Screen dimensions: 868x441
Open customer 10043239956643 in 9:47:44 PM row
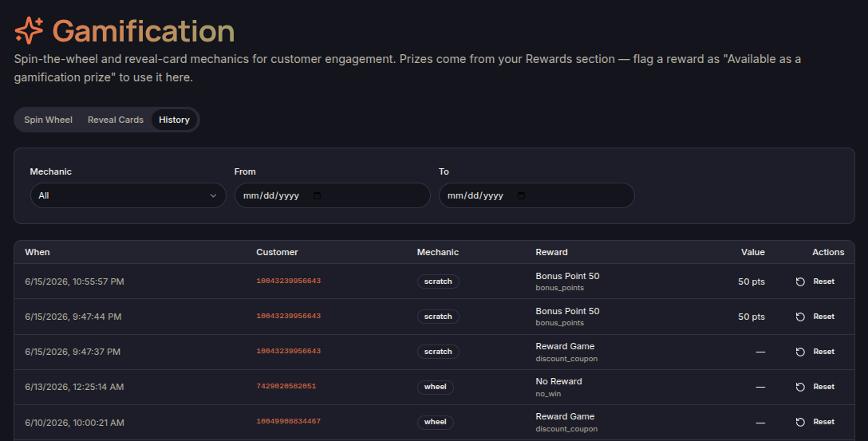tap(289, 316)
